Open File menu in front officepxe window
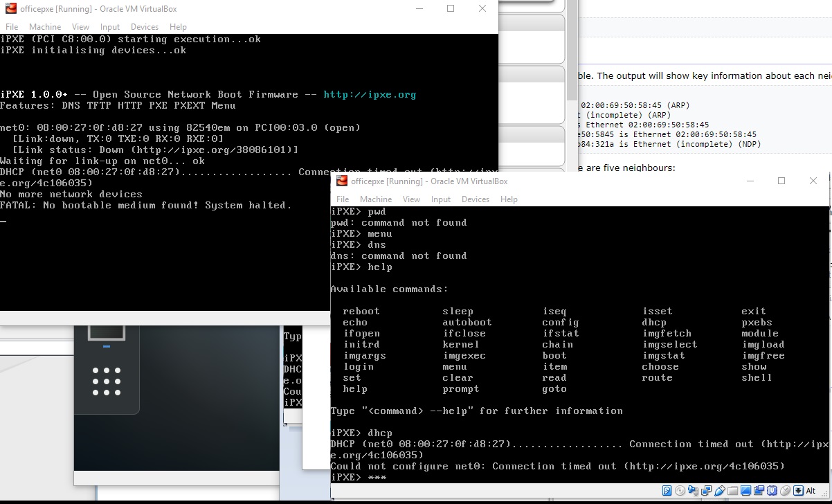 [343, 199]
